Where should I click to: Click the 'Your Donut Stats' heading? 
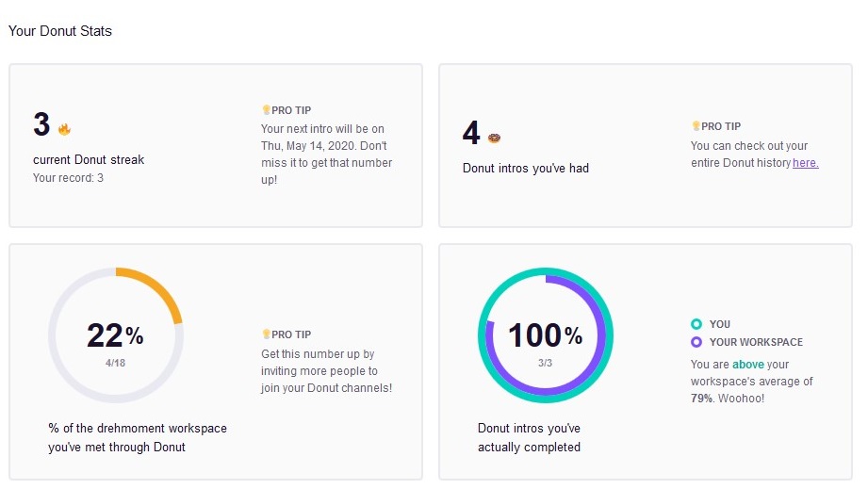tap(60, 31)
